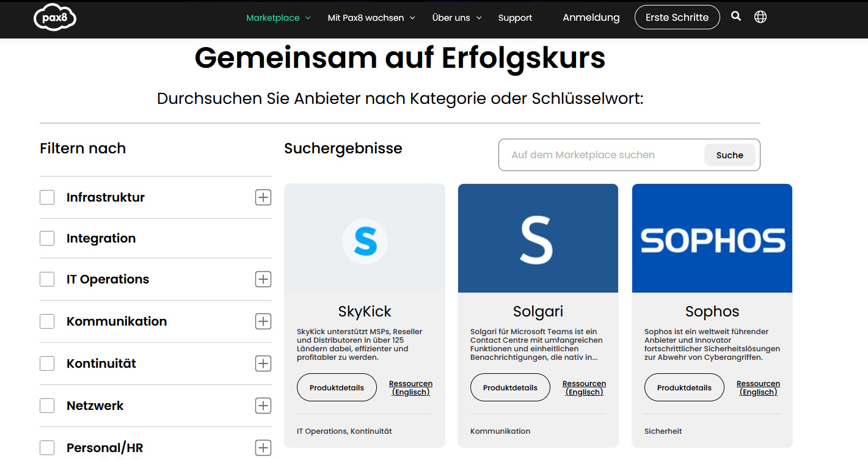Image resolution: width=868 pixels, height=460 pixels.
Task: Open Produktdetails for SkyKick
Action: tap(337, 387)
